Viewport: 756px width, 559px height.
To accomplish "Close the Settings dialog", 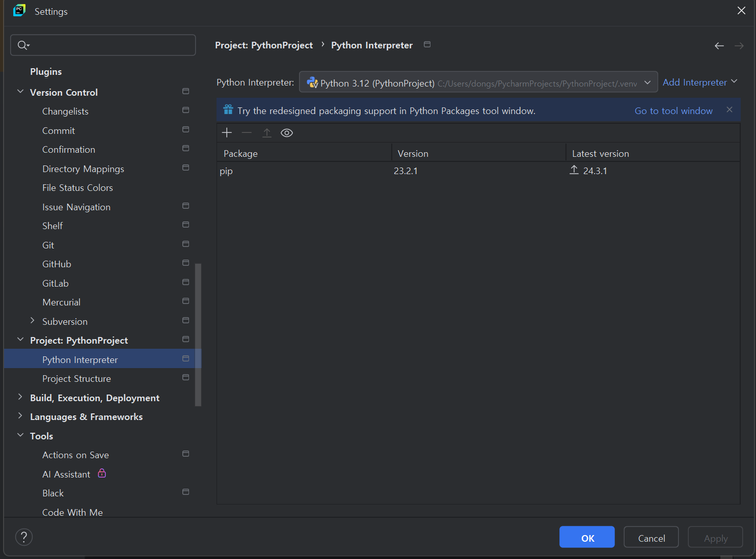I will click(741, 11).
